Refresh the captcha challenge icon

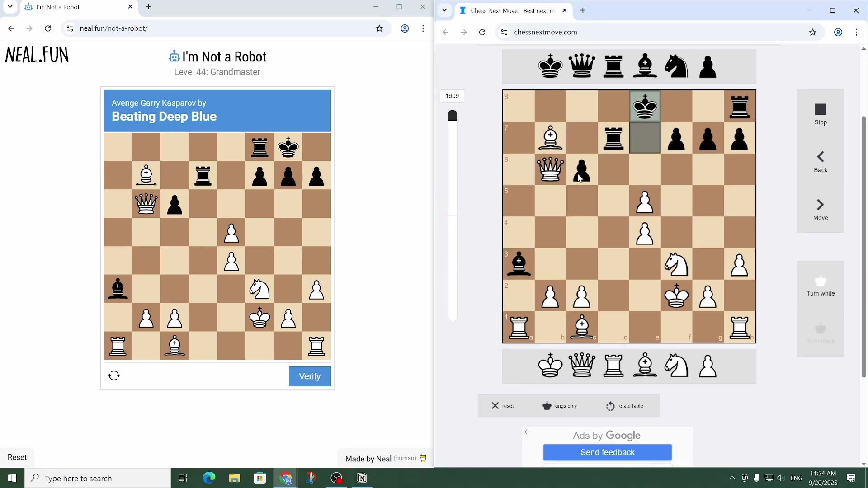pos(114,375)
